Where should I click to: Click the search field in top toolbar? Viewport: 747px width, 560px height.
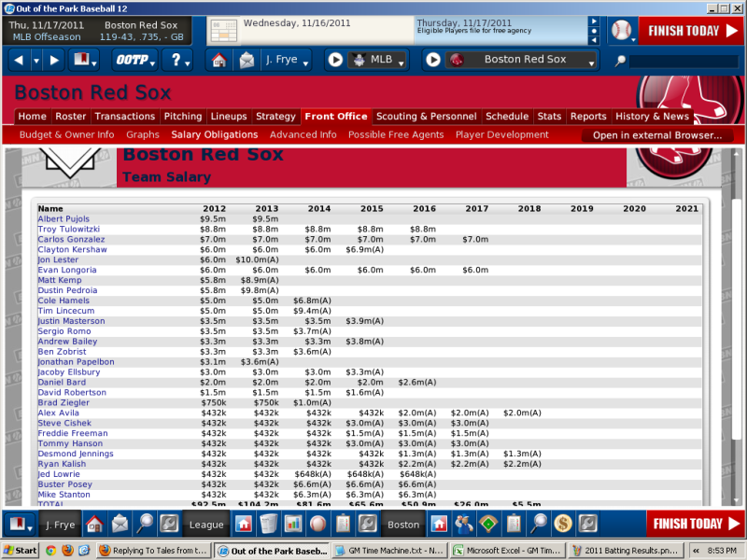coord(684,61)
